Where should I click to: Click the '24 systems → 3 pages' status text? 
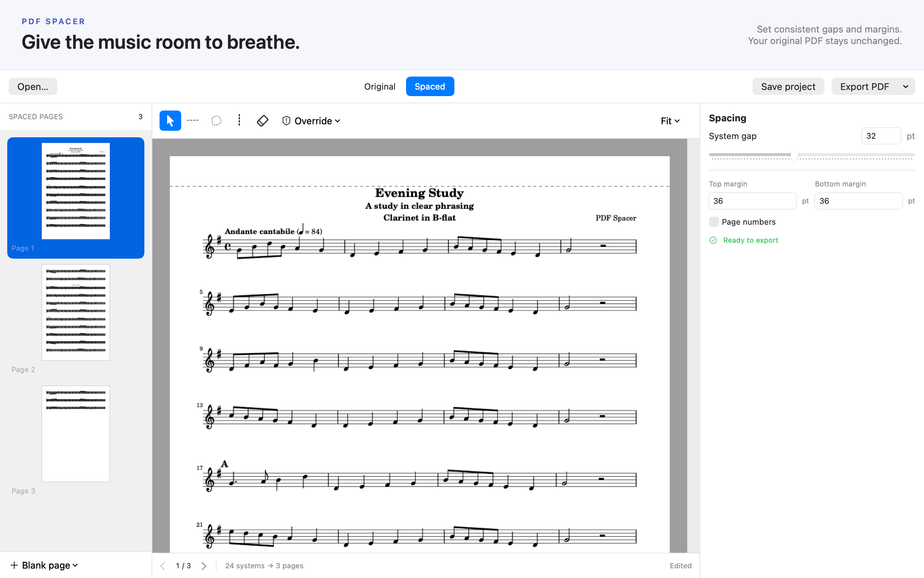coord(264,566)
